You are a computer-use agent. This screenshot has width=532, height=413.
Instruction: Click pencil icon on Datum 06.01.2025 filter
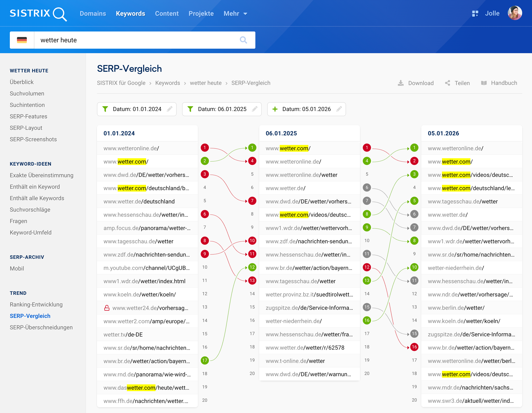[255, 109]
